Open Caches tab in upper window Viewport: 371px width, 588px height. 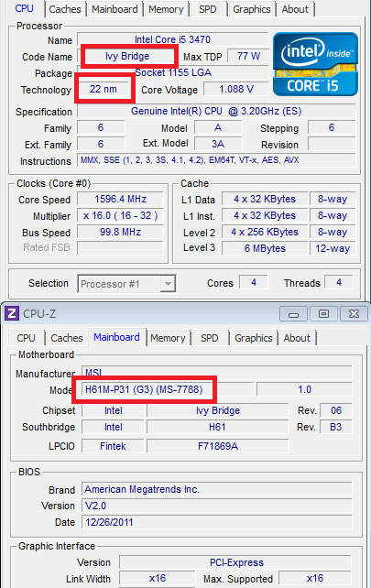tap(65, 9)
